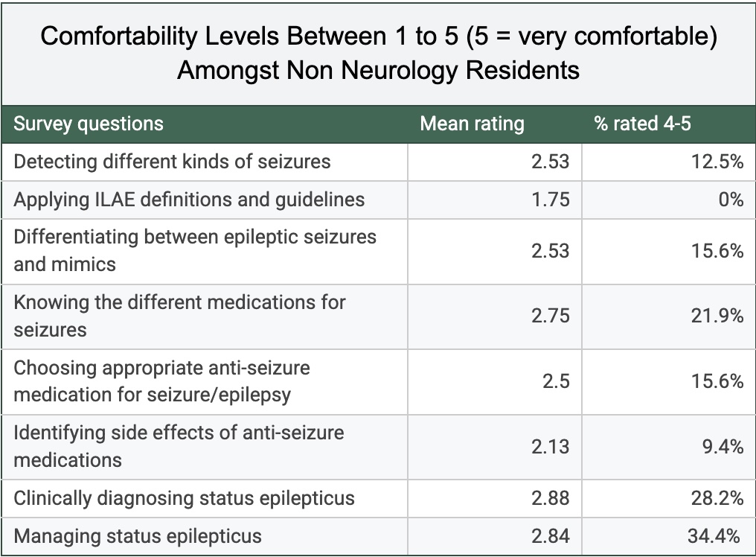Click the 0% rated value
756x557 pixels.
pos(730,200)
